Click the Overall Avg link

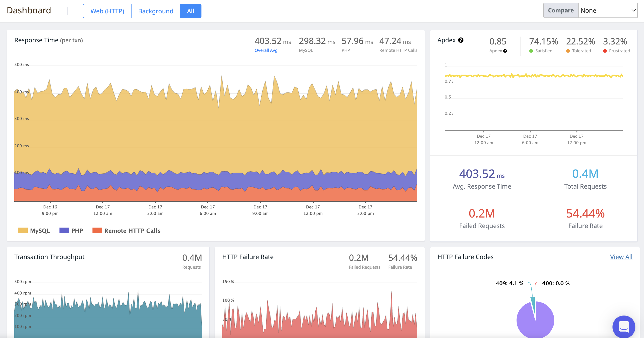(266, 50)
